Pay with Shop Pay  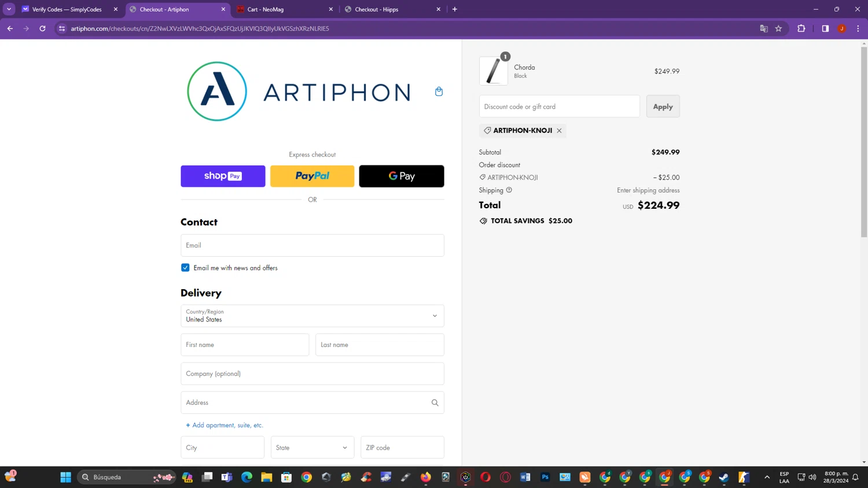coord(223,176)
